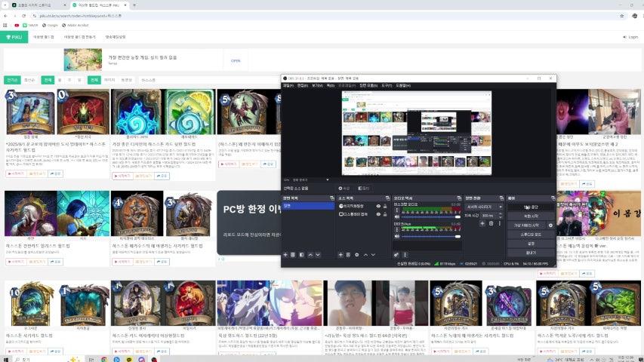The height and width of the screenshot is (362, 644).
Task: Open OBS 편집 menu
Action: 302,85
